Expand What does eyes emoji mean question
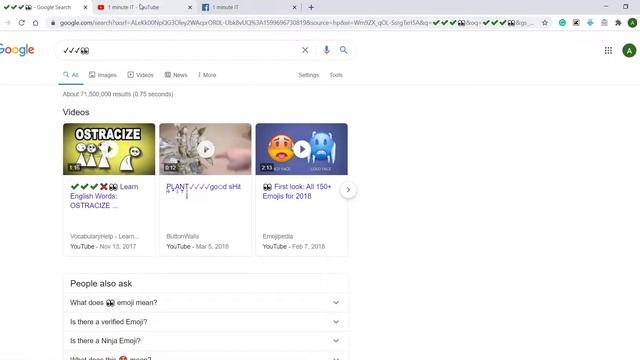 (206, 303)
